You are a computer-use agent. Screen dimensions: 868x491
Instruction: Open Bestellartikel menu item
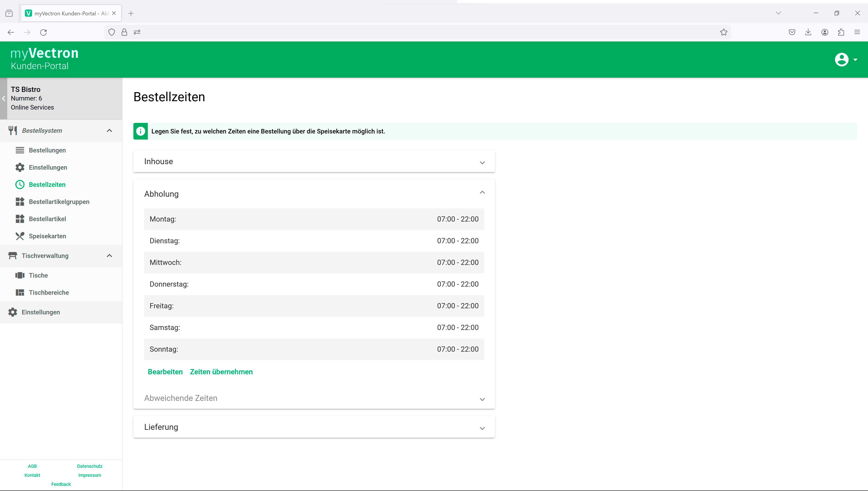pos(47,219)
